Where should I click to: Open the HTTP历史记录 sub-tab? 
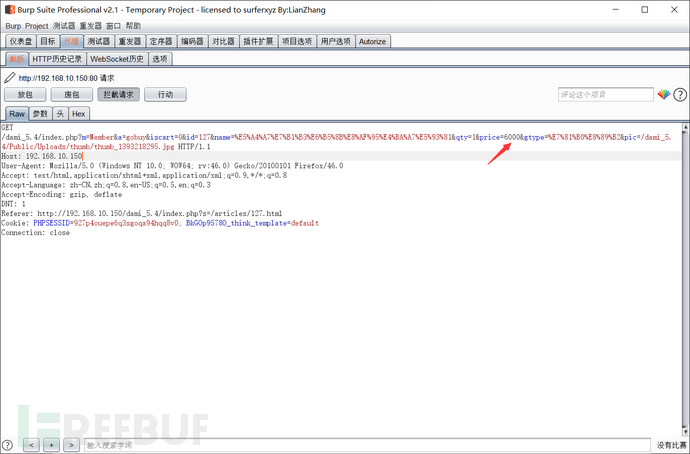click(57, 59)
